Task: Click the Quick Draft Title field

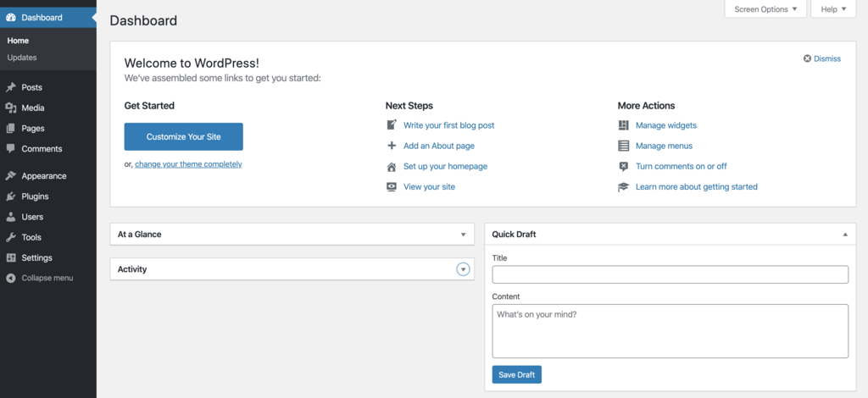Action: [670, 274]
